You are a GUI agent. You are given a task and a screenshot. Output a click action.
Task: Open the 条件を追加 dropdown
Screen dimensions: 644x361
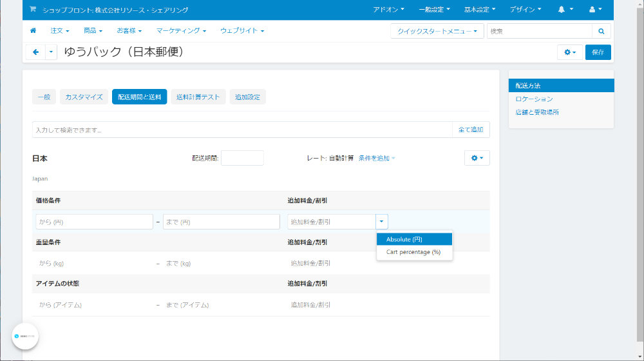coord(377,159)
